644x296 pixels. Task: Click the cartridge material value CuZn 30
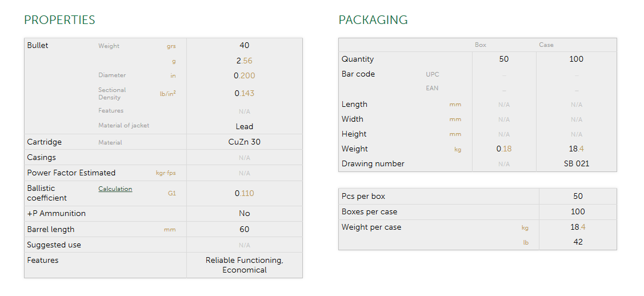pyautogui.click(x=245, y=142)
